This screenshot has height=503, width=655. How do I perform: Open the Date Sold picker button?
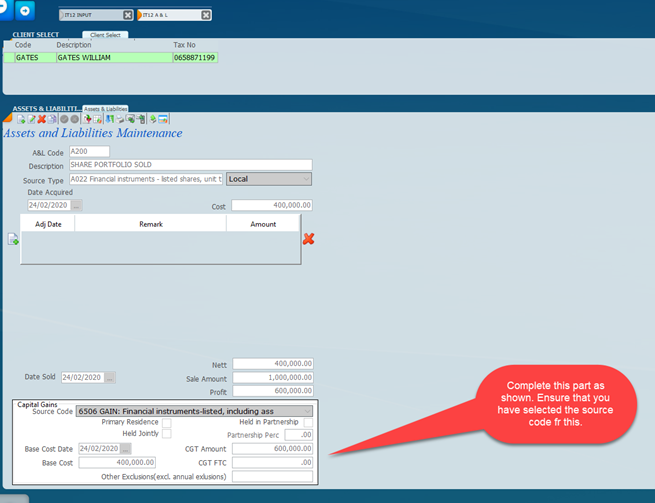point(110,378)
